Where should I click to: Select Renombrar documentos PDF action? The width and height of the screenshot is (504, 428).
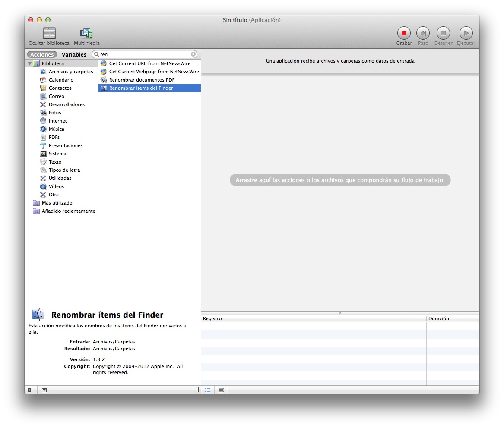click(142, 80)
